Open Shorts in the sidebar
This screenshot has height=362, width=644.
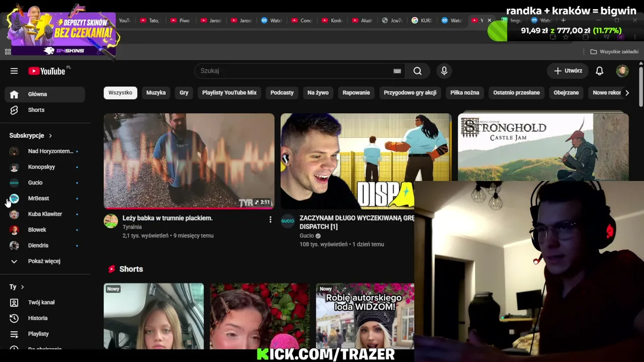[x=45, y=110]
